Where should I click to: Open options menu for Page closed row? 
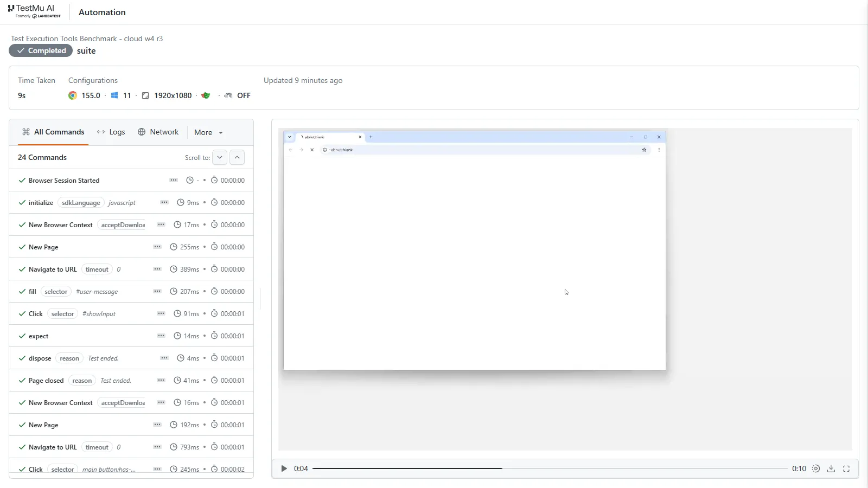[x=161, y=380]
